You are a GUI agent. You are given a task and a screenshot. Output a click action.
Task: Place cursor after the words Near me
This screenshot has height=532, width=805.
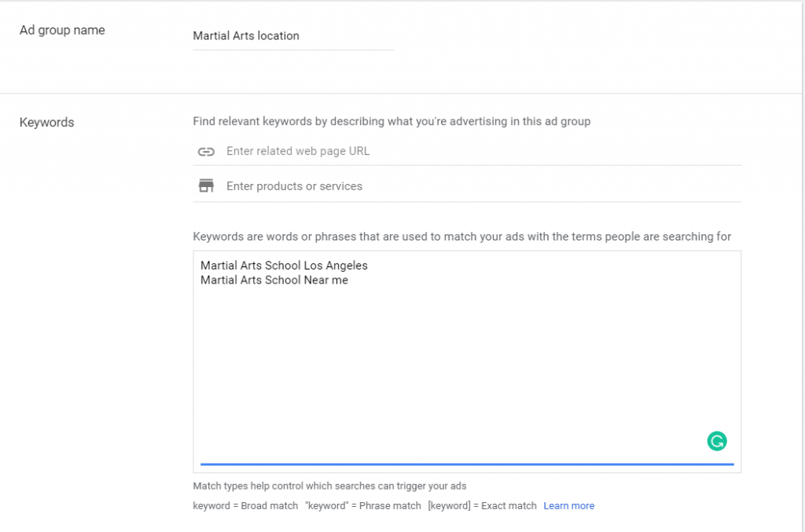tap(349, 280)
